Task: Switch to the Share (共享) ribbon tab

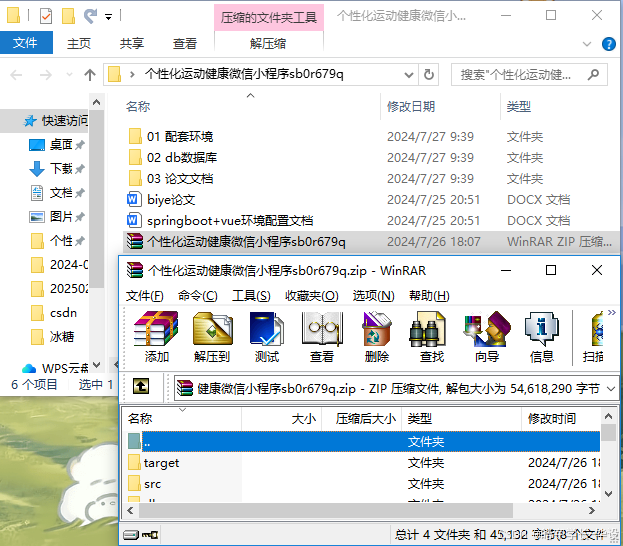Action: pos(132,43)
